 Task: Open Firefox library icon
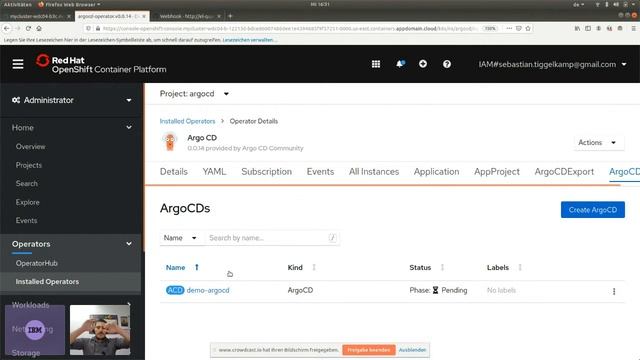pyautogui.click(x=577, y=28)
